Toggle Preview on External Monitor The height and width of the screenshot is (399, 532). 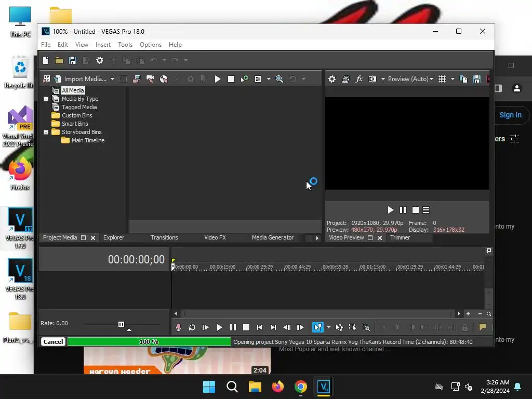pos(345,79)
